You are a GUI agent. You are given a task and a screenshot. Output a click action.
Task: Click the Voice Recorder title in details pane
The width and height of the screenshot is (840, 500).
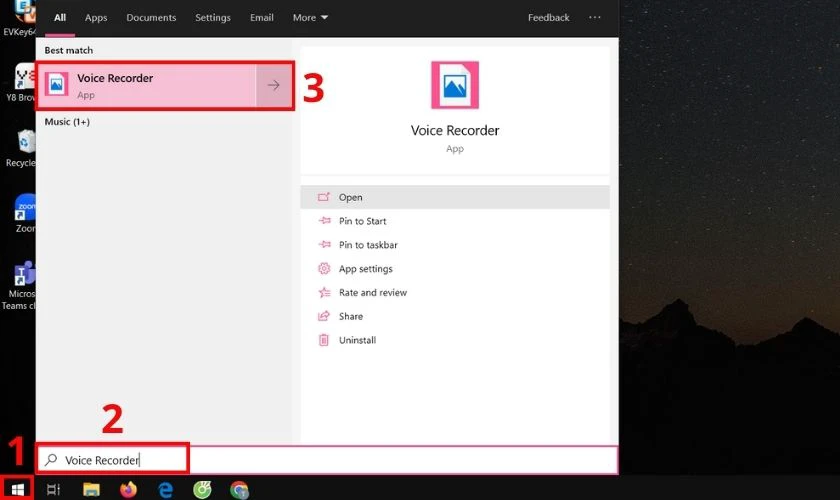click(455, 130)
